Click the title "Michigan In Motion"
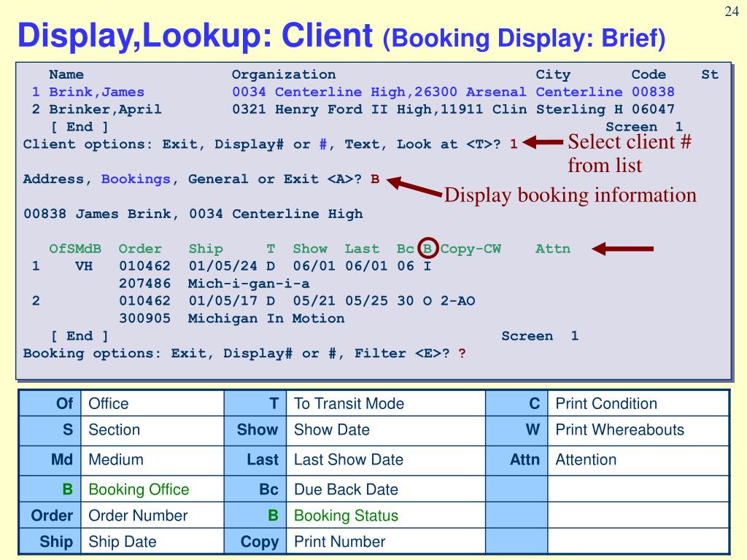The width and height of the screenshot is (747, 560). (266, 318)
